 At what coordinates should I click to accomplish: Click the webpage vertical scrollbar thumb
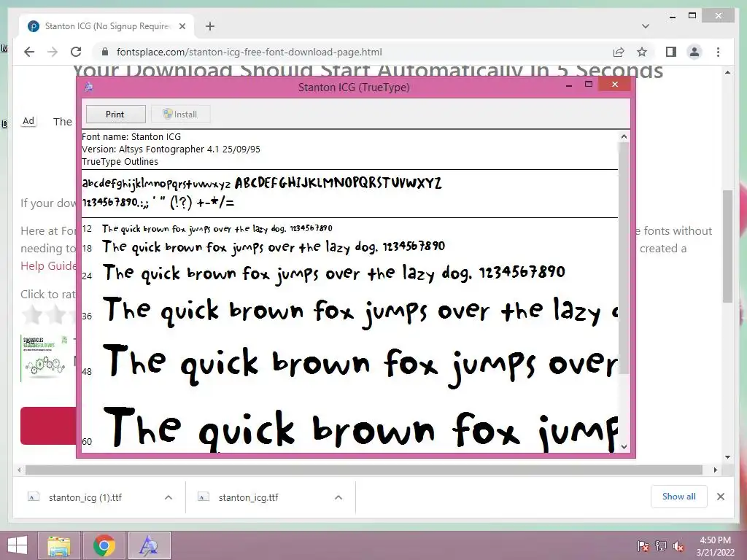(727, 246)
